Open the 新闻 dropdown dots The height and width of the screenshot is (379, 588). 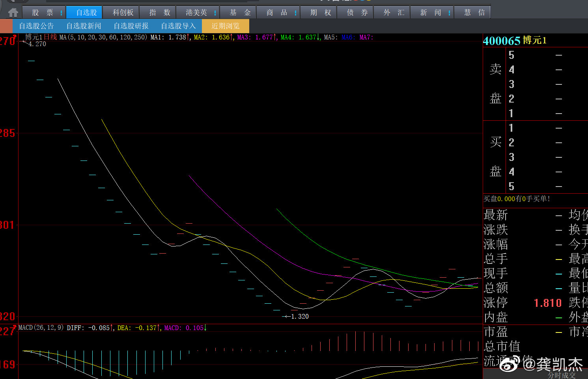point(449,13)
